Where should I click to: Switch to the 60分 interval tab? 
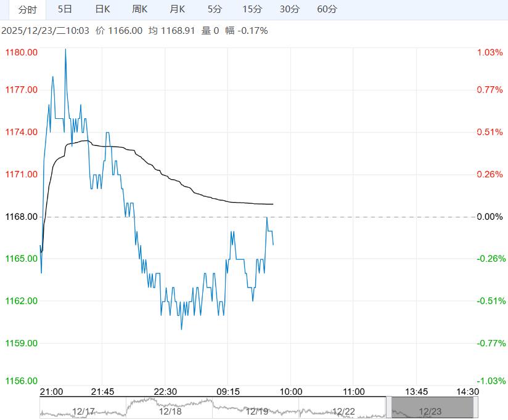[x=327, y=9]
